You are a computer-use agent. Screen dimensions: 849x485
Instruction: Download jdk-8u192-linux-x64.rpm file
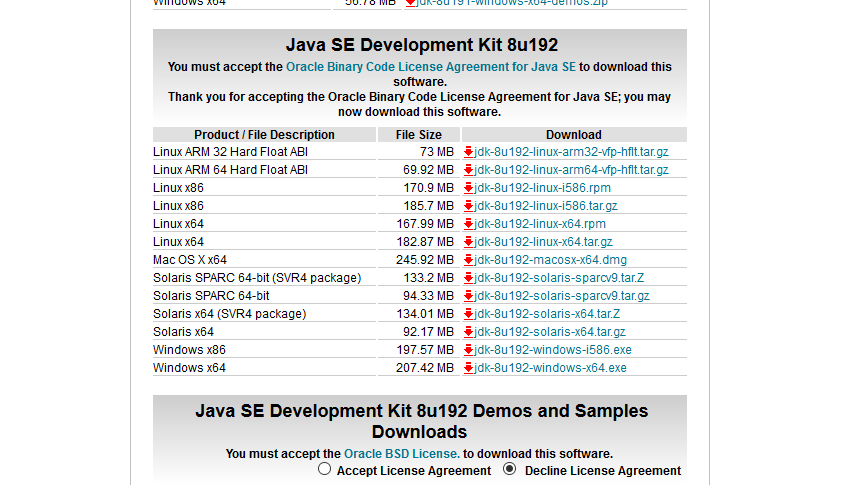(540, 224)
